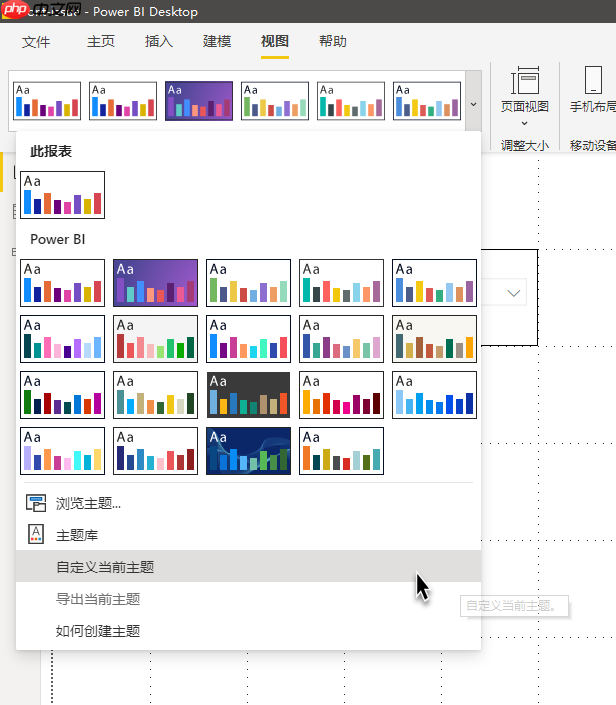Pick the current theme under 此报表
The height and width of the screenshot is (705, 616).
(x=62, y=194)
